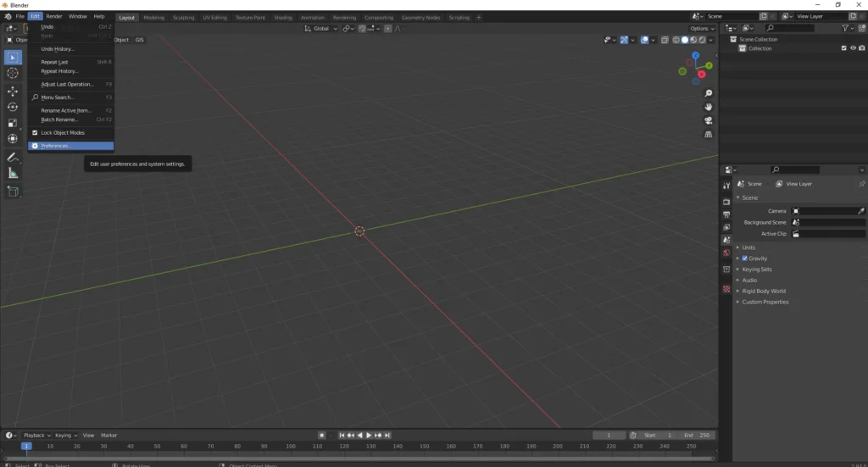Select the Measure ruler tool
The image size is (868, 467).
[13, 174]
